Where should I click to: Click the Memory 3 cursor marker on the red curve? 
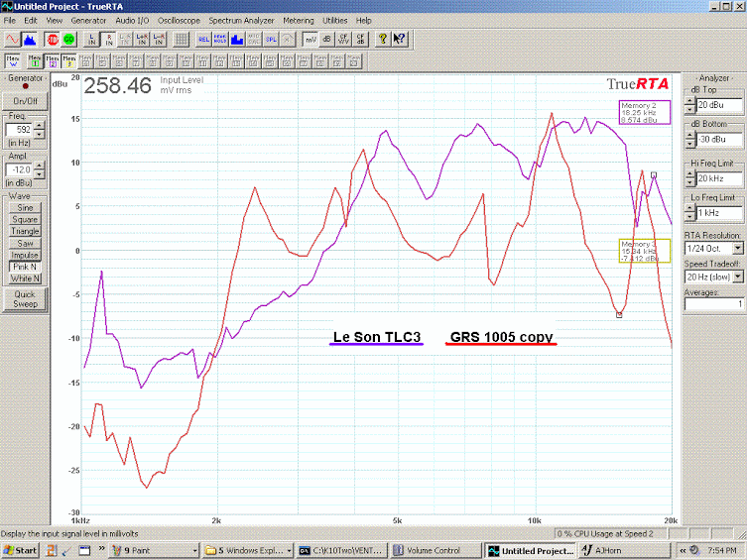(619, 315)
